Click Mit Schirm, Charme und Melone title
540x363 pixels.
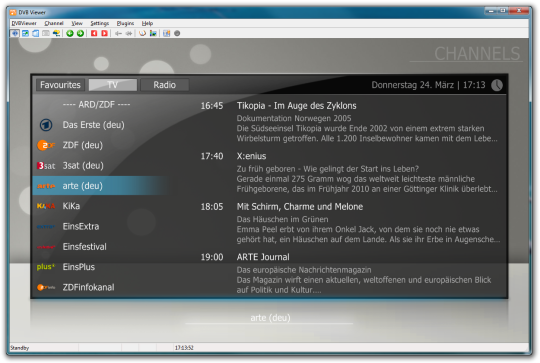[x=300, y=207]
